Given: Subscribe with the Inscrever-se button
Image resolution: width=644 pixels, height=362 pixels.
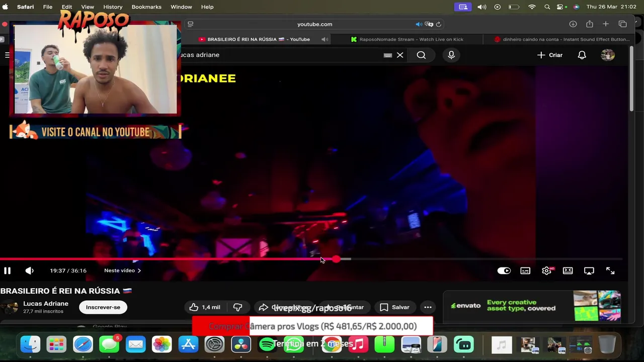Looking at the screenshot, I should (x=103, y=307).
